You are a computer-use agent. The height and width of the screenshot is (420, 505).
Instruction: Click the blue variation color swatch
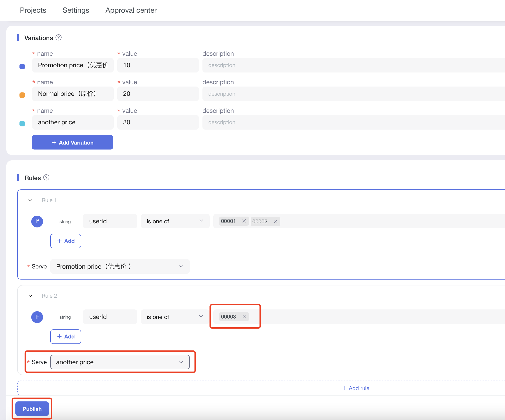click(22, 65)
